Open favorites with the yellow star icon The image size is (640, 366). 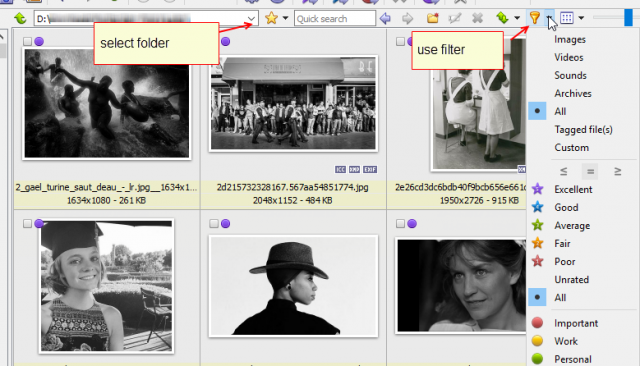(x=271, y=18)
